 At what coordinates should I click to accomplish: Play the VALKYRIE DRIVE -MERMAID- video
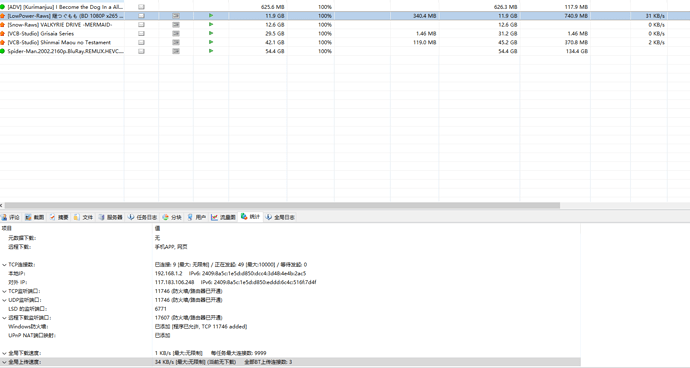[x=211, y=24]
